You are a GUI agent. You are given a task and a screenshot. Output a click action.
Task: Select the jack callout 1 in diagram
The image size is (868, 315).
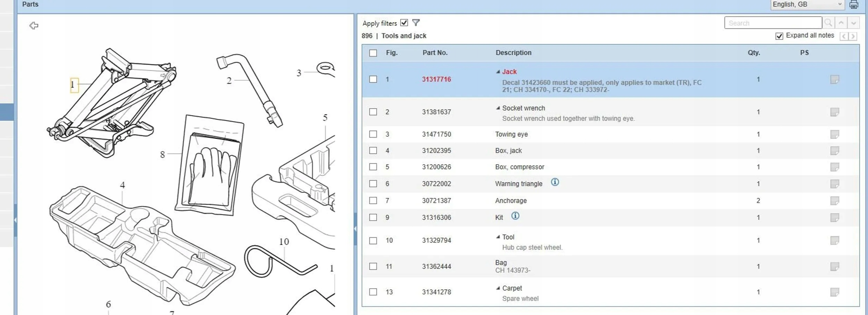pos(74,85)
